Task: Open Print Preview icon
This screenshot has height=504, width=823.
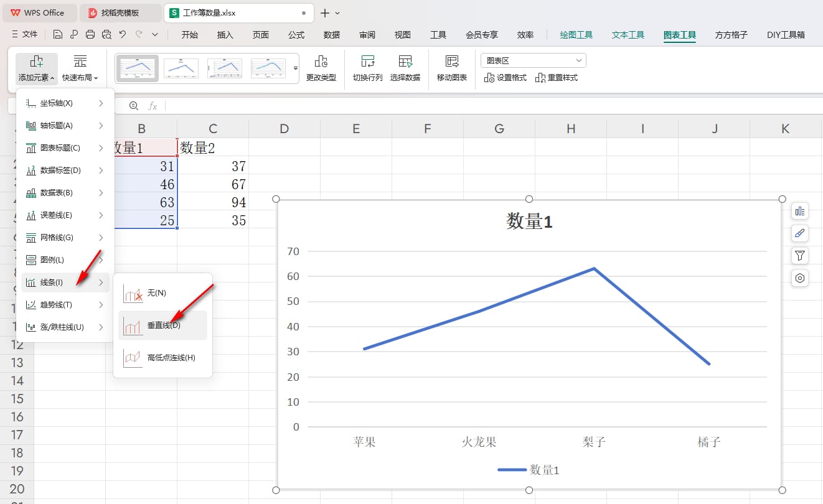Action: click(106, 35)
